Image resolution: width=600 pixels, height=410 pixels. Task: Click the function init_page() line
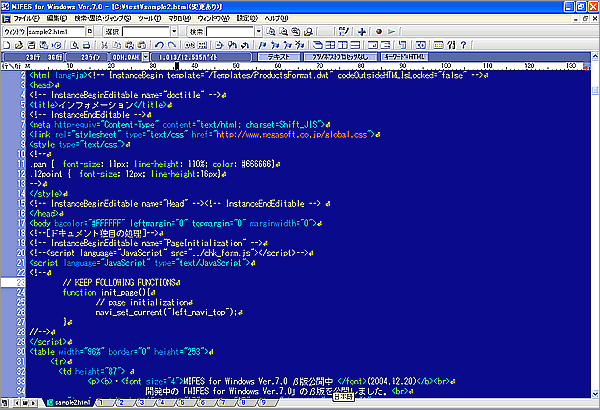coord(109,293)
